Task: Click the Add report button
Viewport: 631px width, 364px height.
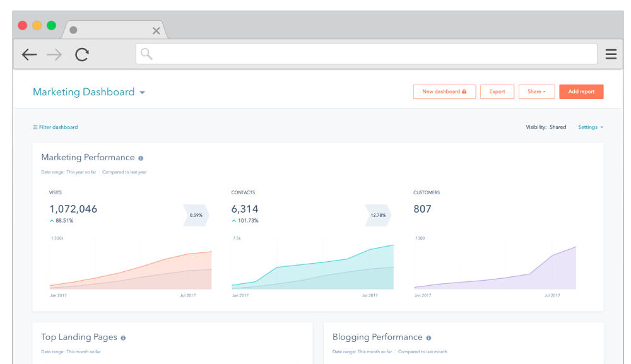Action: [581, 91]
